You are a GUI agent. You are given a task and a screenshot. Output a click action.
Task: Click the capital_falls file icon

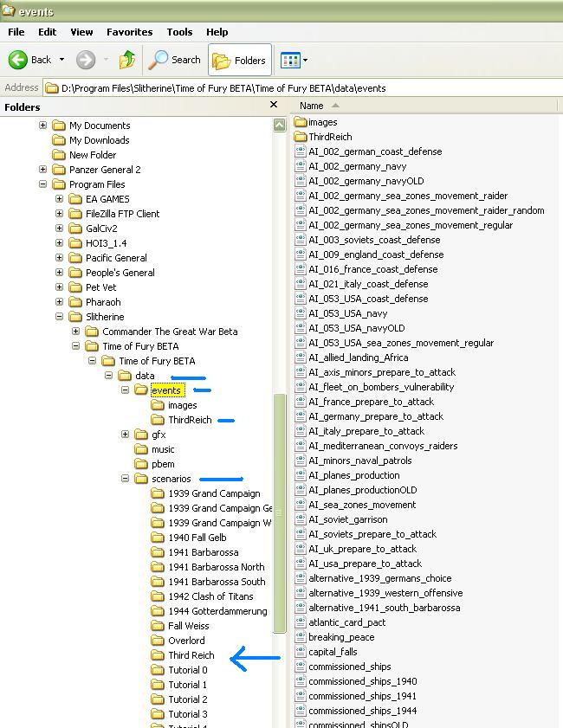click(x=301, y=652)
